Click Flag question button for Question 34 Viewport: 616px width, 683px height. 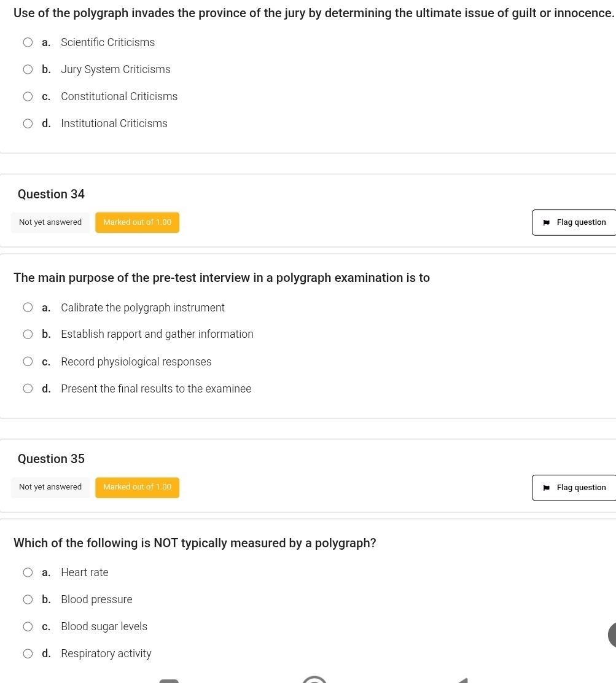pos(574,222)
